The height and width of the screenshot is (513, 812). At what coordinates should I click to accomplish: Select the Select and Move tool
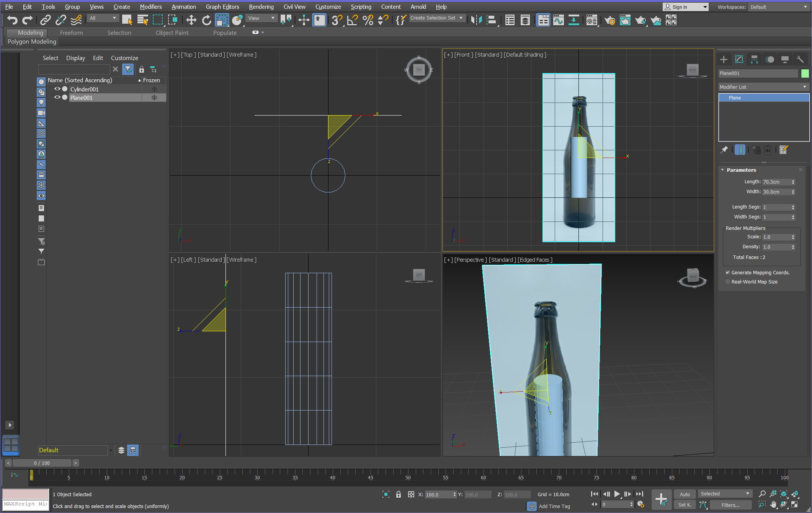click(191, 20)
